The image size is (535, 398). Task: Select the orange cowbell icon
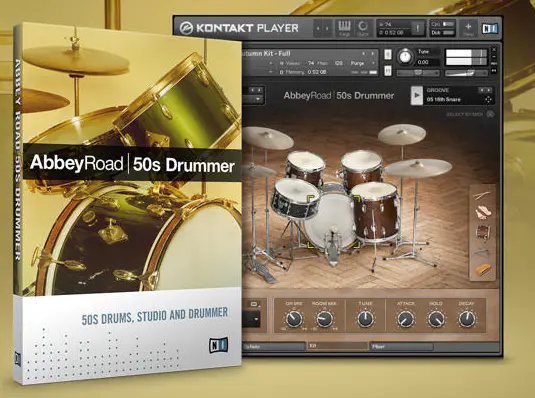pyautogui.click(x=483, y=270)
